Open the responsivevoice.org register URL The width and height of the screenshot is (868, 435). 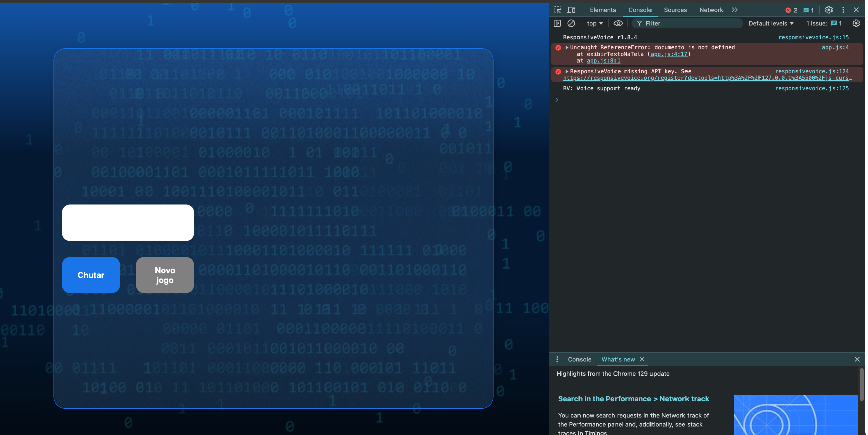click(x=707, y=78)
